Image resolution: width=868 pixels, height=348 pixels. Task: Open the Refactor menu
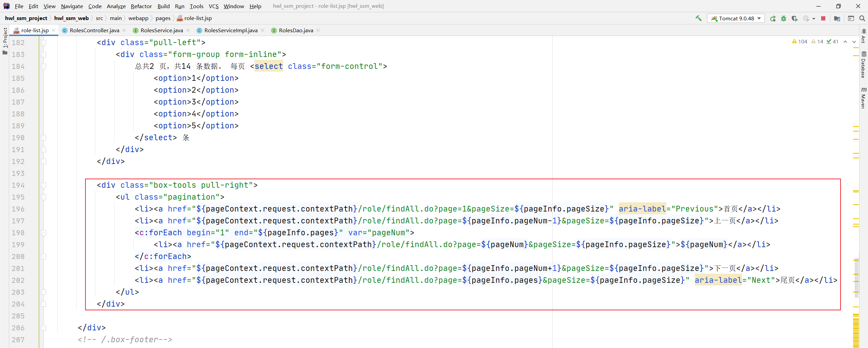141,6
